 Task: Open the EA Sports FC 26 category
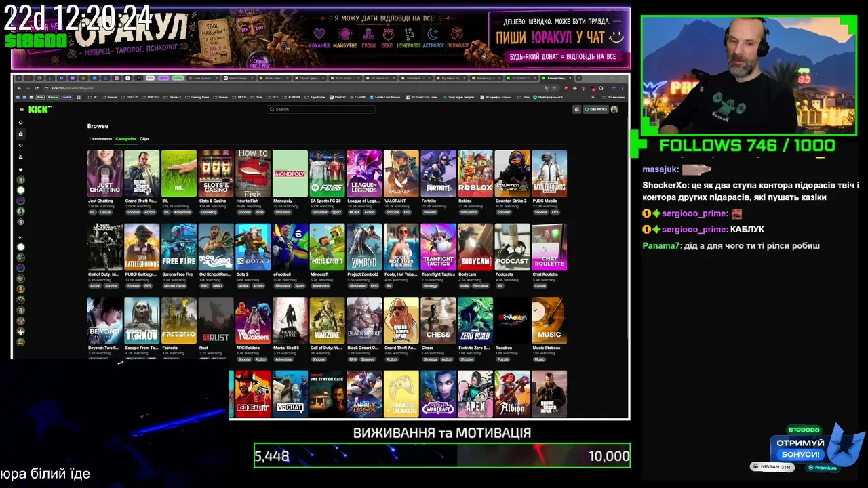(327, 174)
